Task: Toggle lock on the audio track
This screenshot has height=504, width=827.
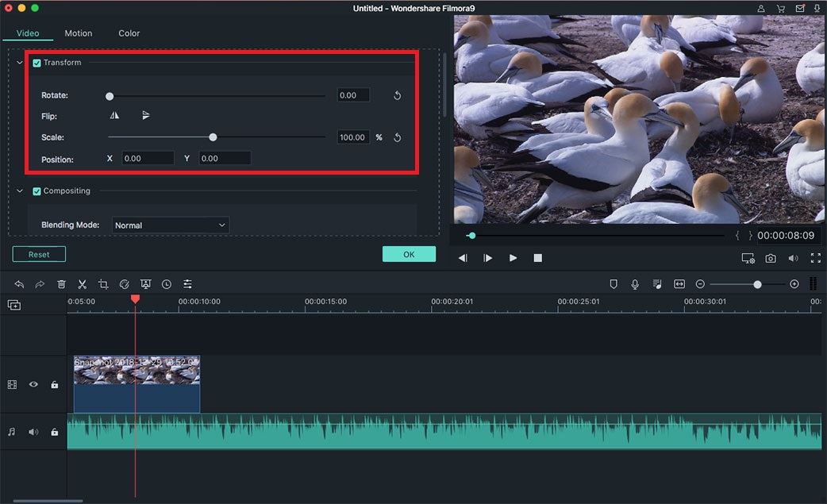Action: [54, 433]
